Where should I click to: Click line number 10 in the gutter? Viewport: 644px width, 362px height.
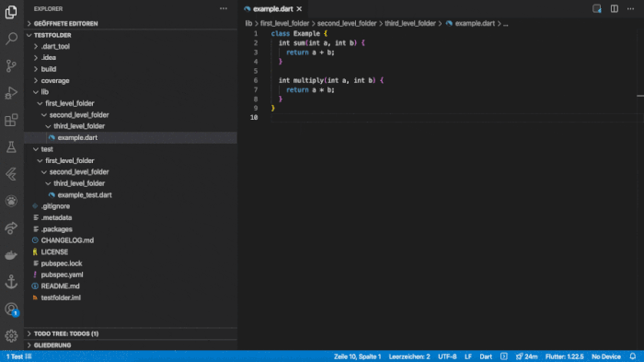(x=254, y=118)
